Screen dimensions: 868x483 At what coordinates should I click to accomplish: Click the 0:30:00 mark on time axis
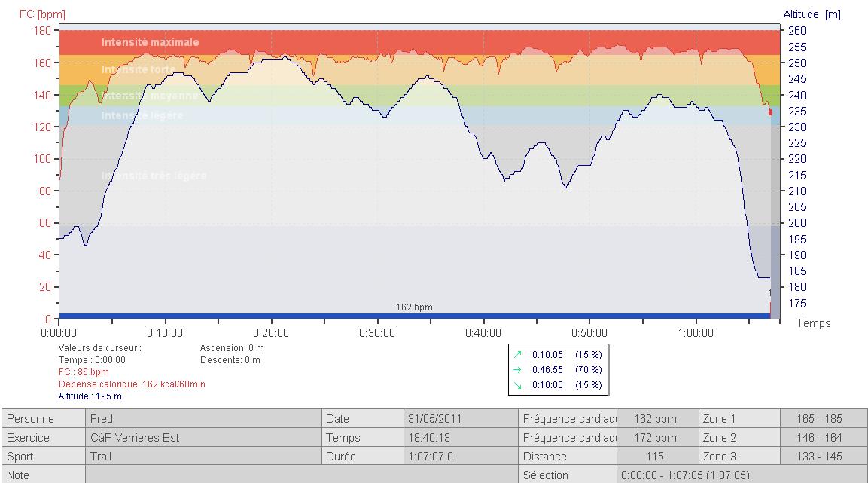point(377,332)
